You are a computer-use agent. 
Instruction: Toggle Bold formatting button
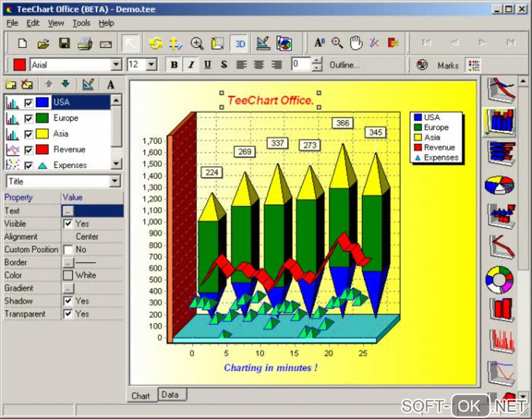coord(174,65)
